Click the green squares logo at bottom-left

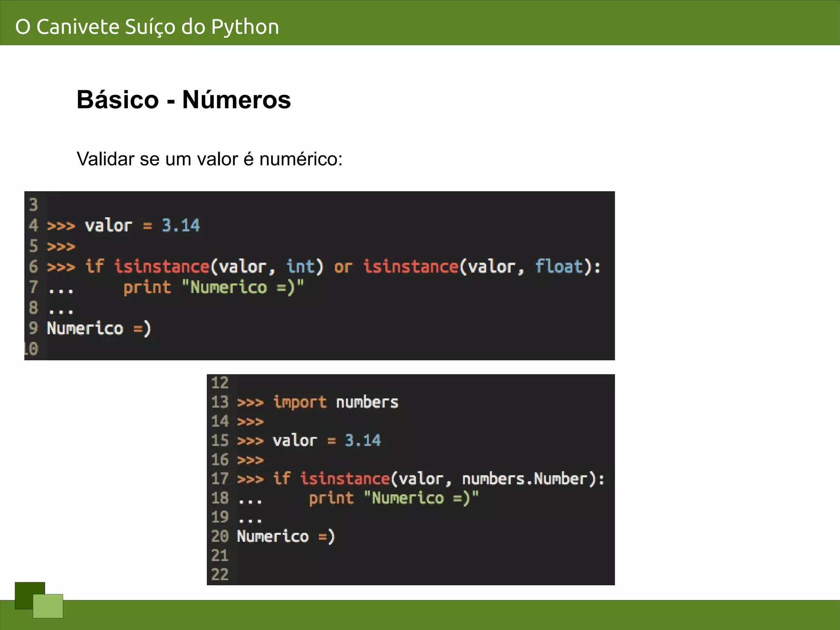click(x=39, y=600)
